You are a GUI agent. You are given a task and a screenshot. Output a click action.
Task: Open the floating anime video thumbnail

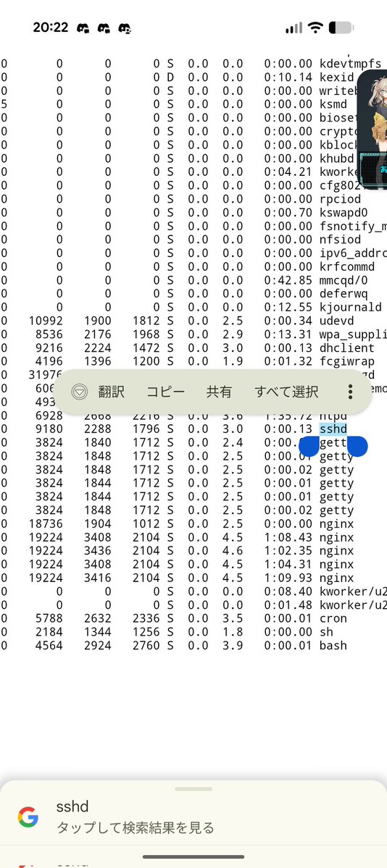(x=372, y=129)
